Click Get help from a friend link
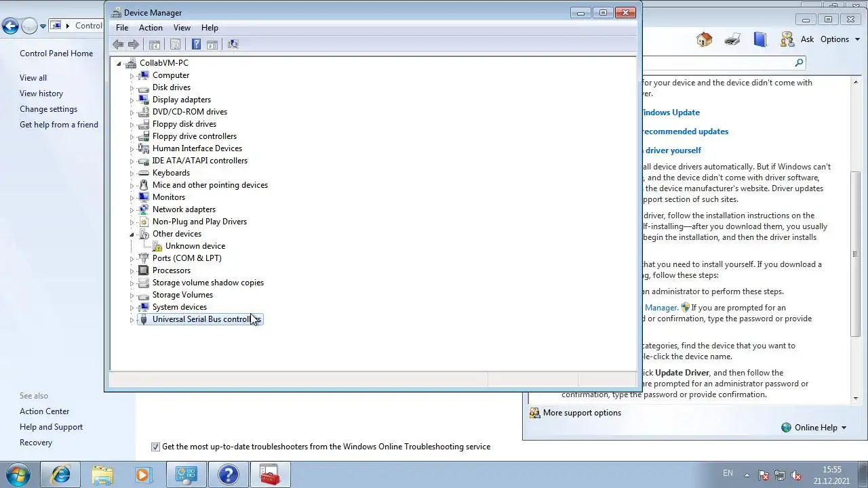 tap(59, 125)
